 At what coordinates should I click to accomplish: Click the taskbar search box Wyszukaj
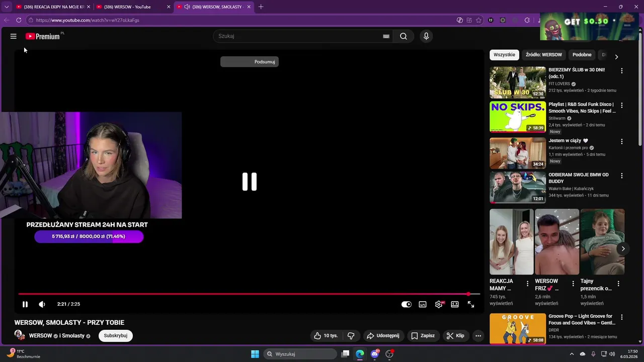tap(300, 354)
